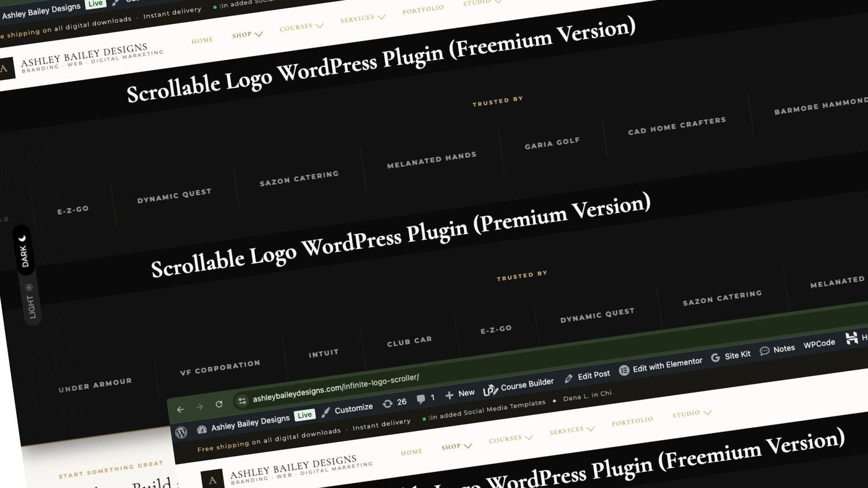Click the Notes speech bubble icon
The height and width of the screenshot is (488, 868).
point(764,351)
